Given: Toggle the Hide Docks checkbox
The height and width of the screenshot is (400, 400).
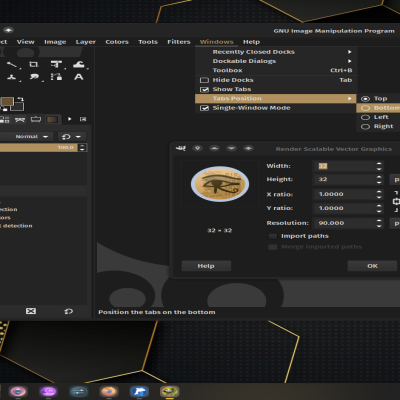Looking at the screenshot, I should (204, 80).
